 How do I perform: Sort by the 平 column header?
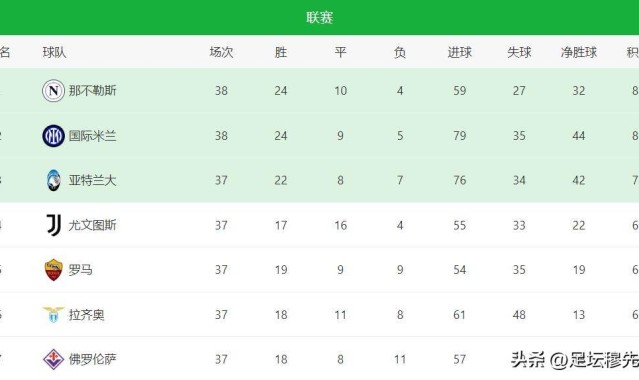click(x=340, y=52)
